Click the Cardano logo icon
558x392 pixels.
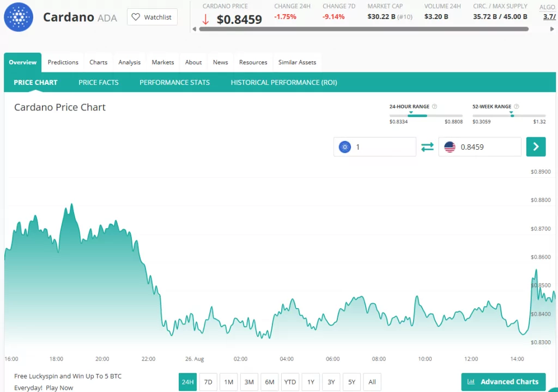coord(18,17)
